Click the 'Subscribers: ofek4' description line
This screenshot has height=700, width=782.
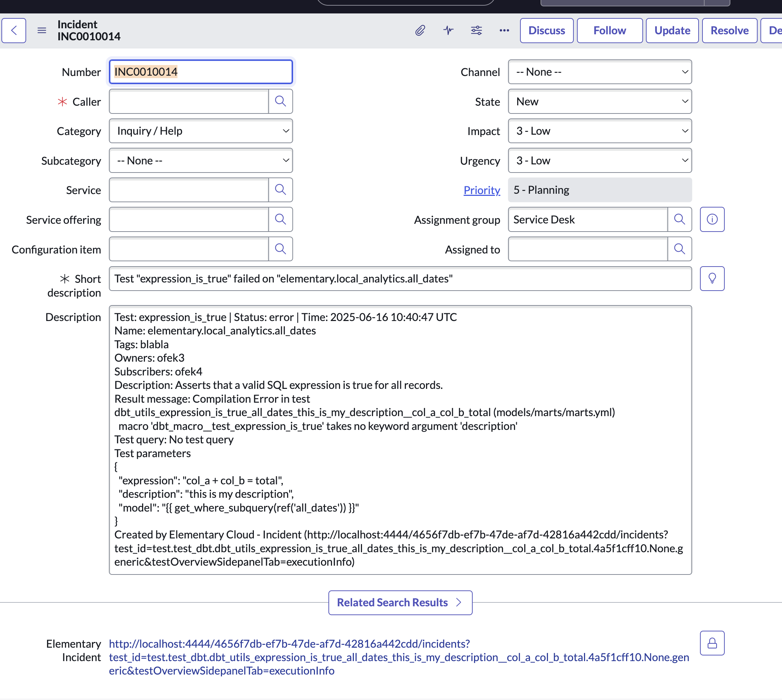(x=158, y=372)
